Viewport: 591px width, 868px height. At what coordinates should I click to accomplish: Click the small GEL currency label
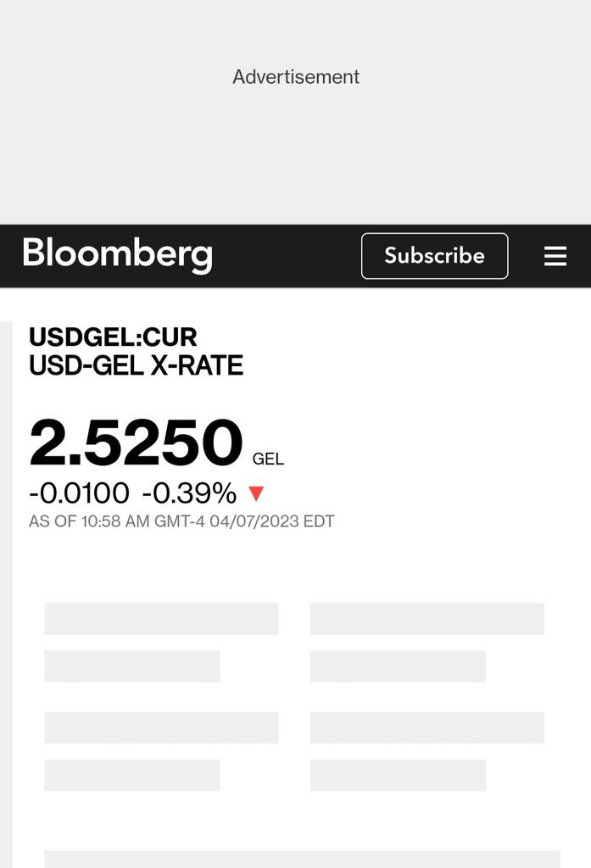[268, 459]
